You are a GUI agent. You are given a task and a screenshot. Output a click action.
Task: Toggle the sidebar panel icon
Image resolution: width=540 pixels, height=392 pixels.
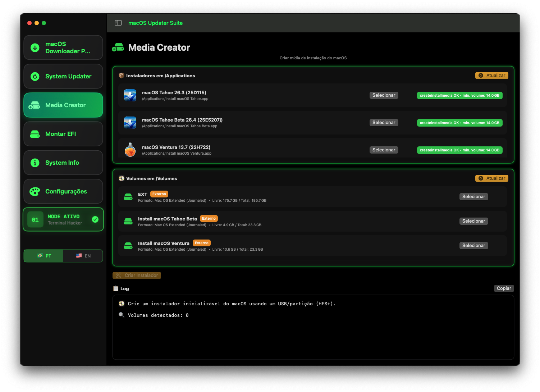pyautogui.click(x=118, y=23)
